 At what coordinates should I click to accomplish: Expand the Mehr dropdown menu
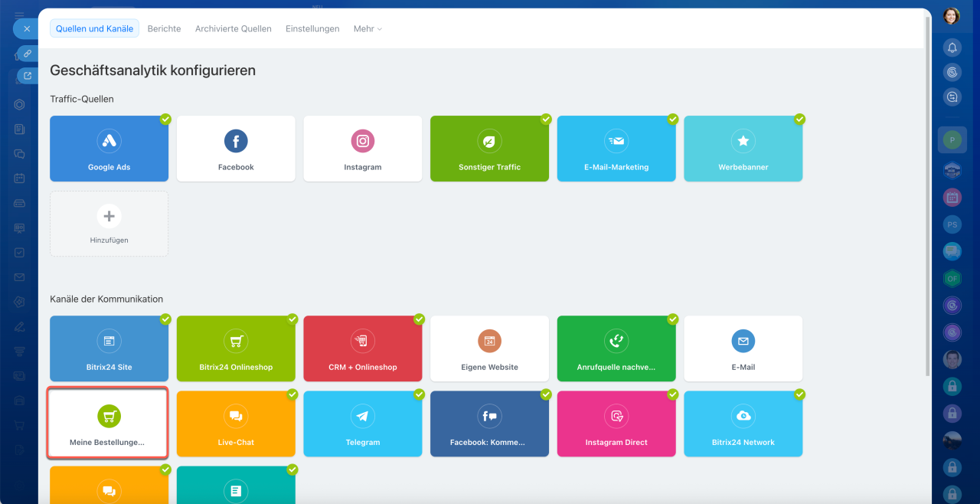click(x=367, y=28)
